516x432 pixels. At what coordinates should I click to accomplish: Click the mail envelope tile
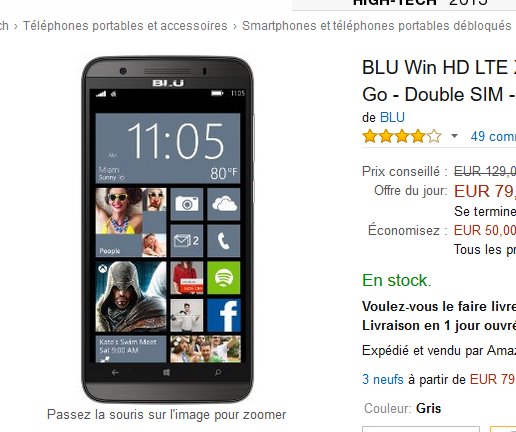[x=187, y=240]
